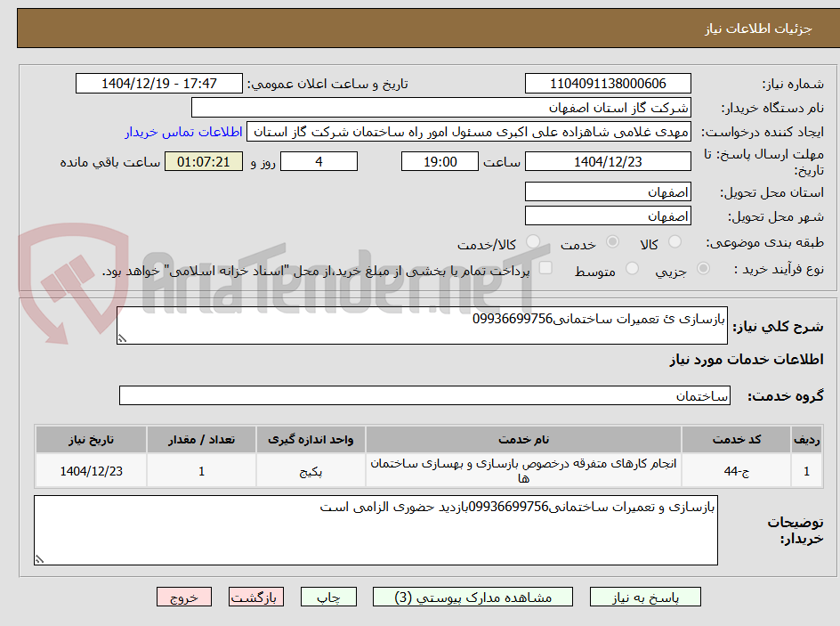840x626 pixels.
Task: Click the استان محل تحویل field
Action: [x=608, y=191]
